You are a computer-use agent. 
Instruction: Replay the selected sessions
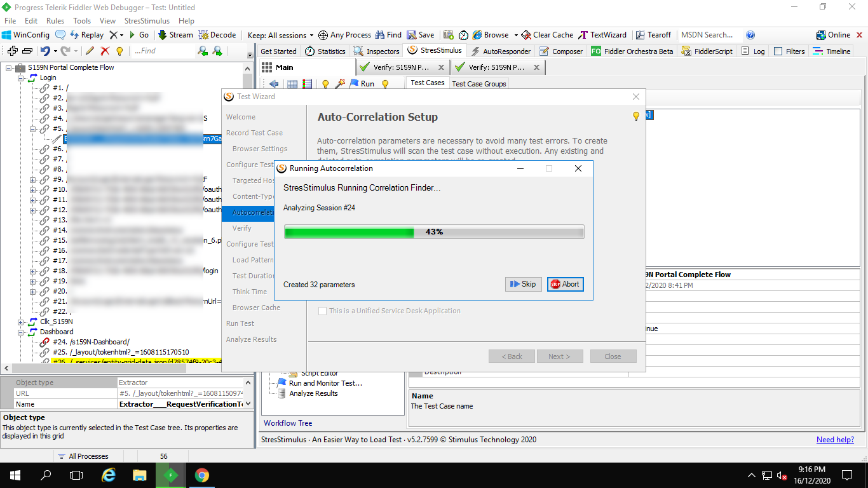coord(86,35)
